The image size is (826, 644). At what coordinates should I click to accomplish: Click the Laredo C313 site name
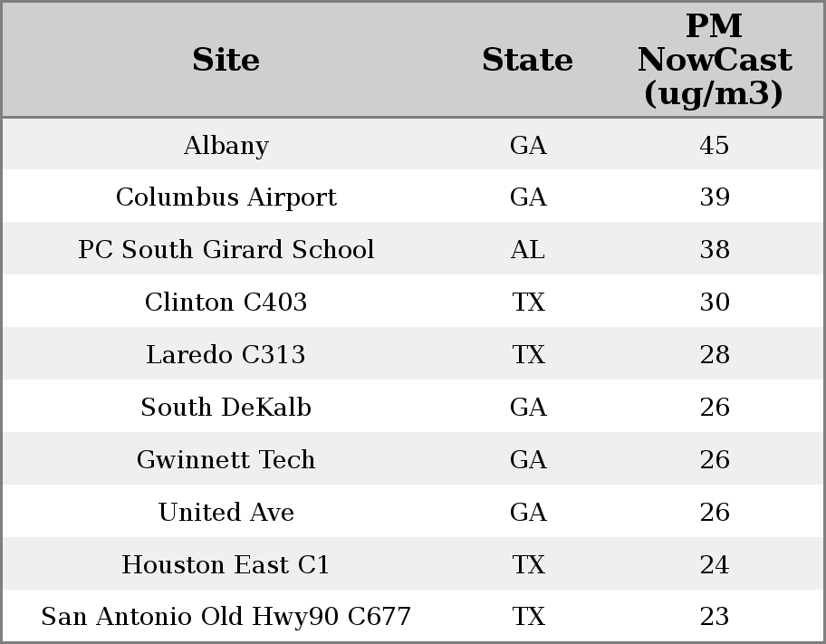click(226, 355)
